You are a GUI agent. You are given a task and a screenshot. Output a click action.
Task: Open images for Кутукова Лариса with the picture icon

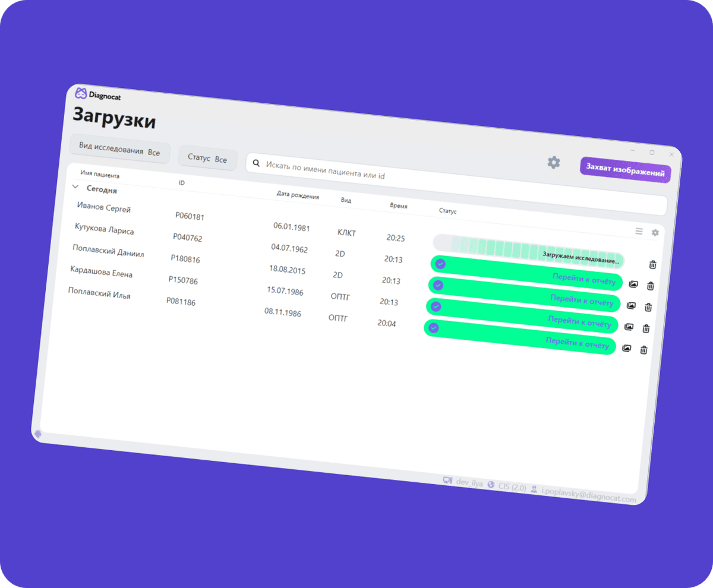(x=633, y=284)
